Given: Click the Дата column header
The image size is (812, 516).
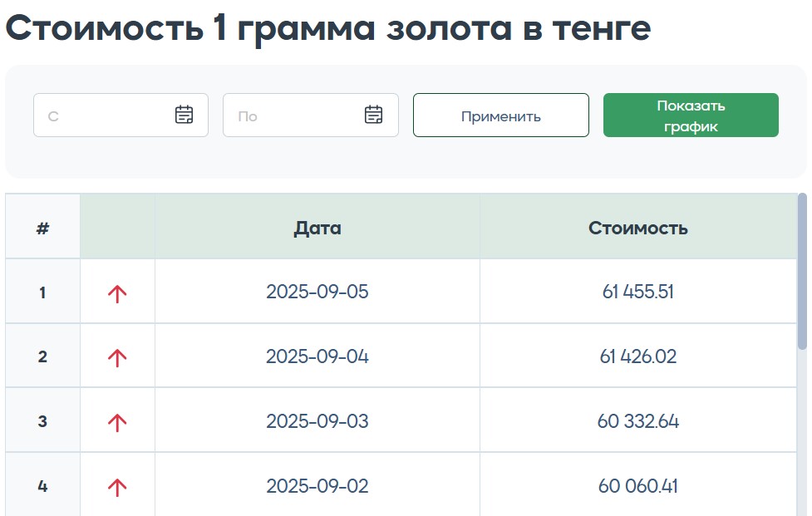Looking at the screenshot, I should pyautogui.click(x=317, y=228).
